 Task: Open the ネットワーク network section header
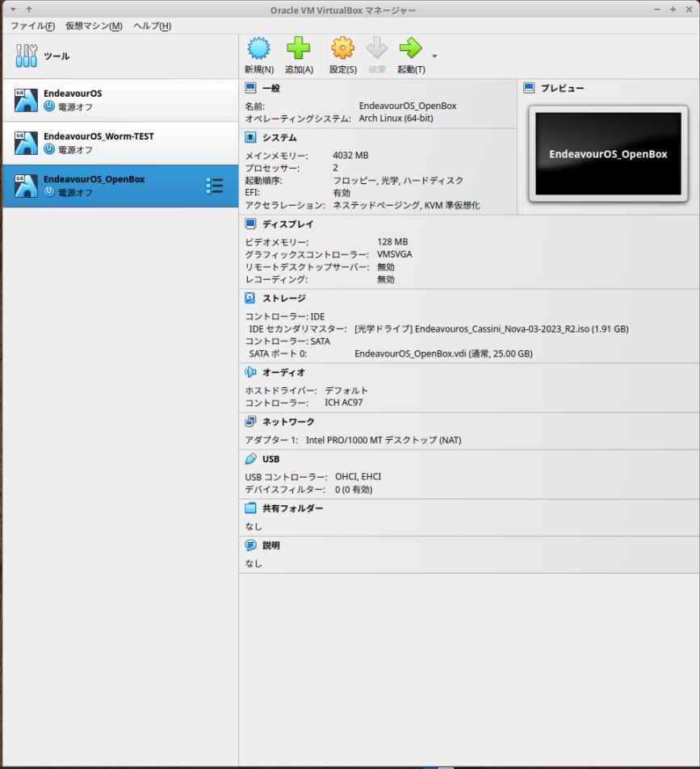(x=288, y=422)
